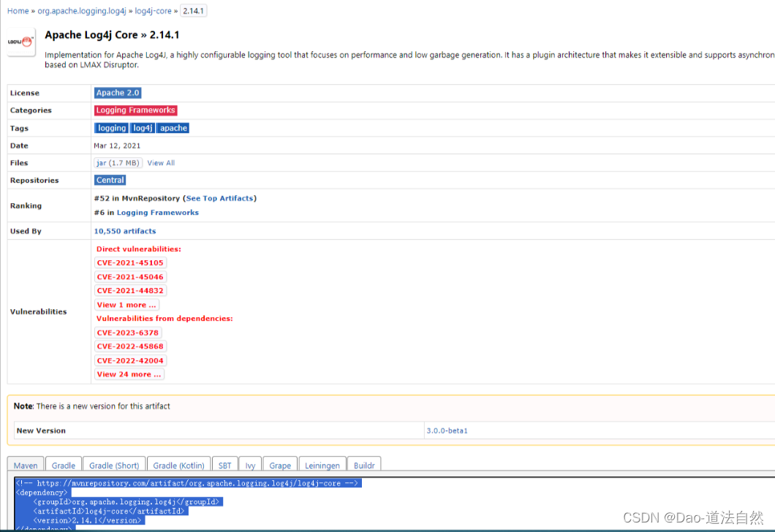
Task: Select the 2.14.1 version breadcrumb
Action: (193, 10)
